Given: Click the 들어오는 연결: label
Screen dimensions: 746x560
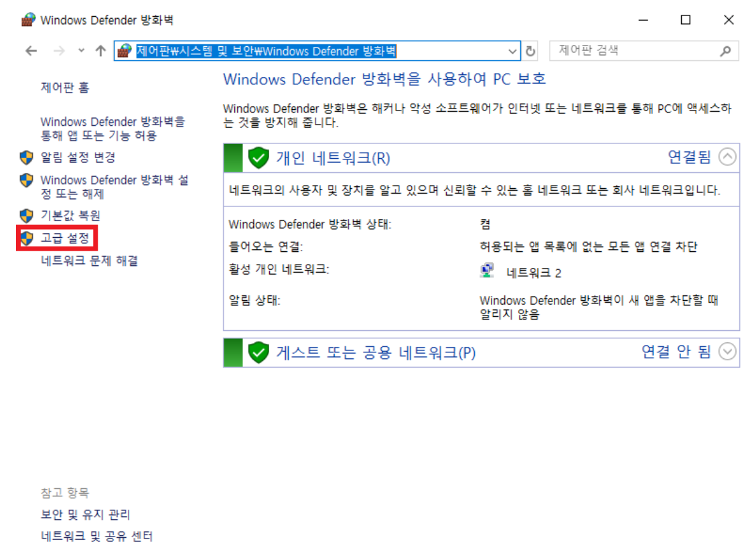Looking at the screenshot, I should click(x=266, y=247).
